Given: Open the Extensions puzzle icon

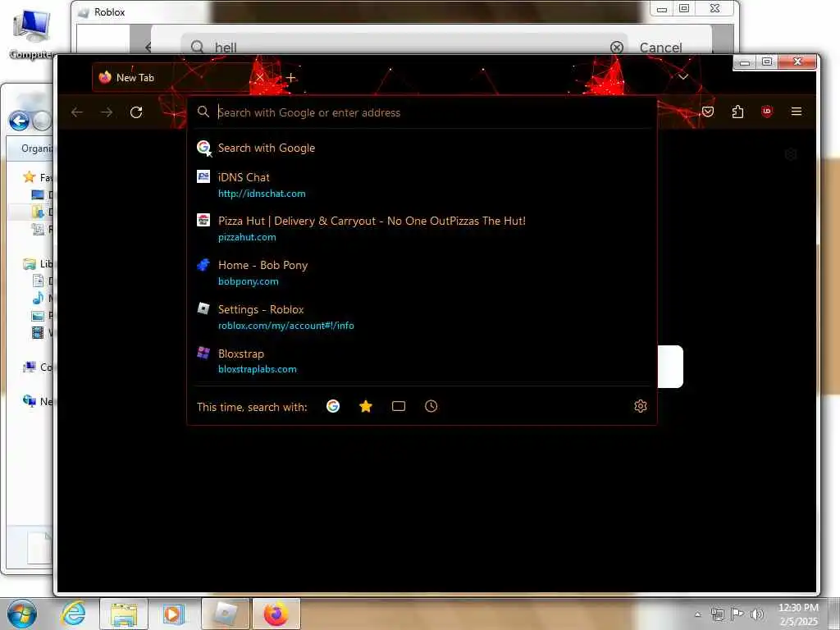Looking at the screenshot, I should pyautogui.click(x=737, y=112).
